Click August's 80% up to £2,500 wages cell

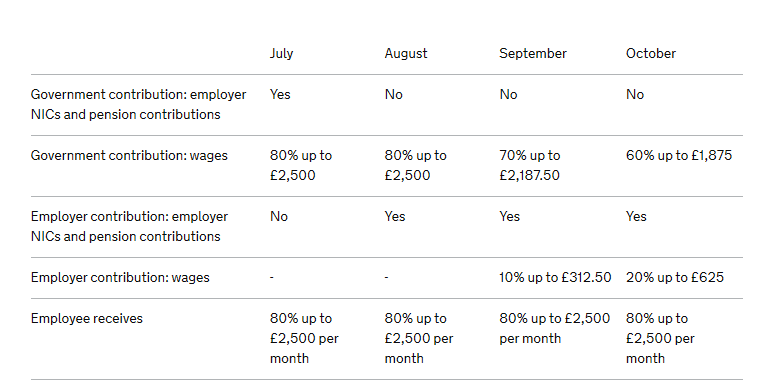pos(415,166)
